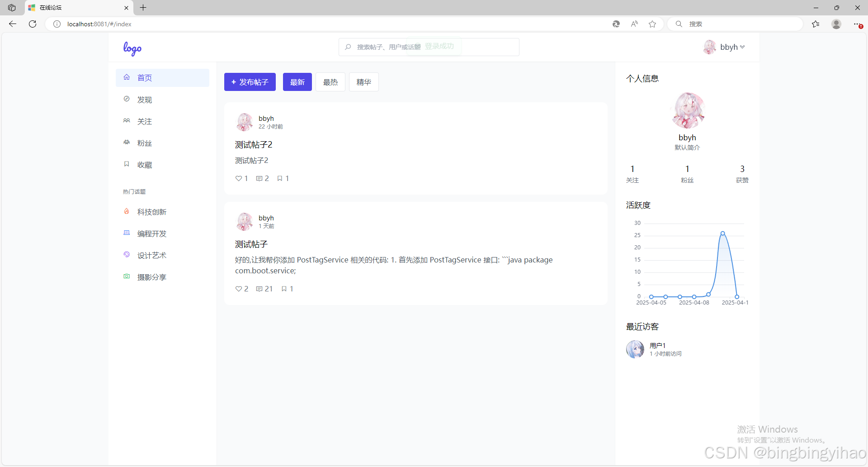The width and height of the screenshot is (868, 467).
Task: Click bbyh avatar in top header
Action: click(x=710, y=47)
